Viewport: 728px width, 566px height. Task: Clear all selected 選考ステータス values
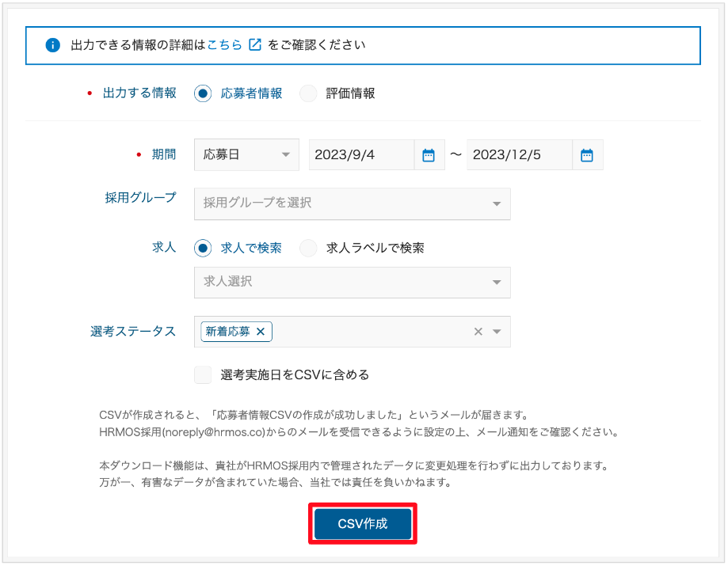tap(478, 332)
